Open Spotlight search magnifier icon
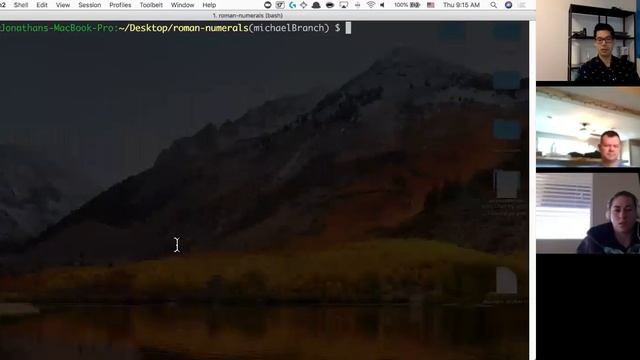This screenshot has height=360, width=640. [493, 5]
